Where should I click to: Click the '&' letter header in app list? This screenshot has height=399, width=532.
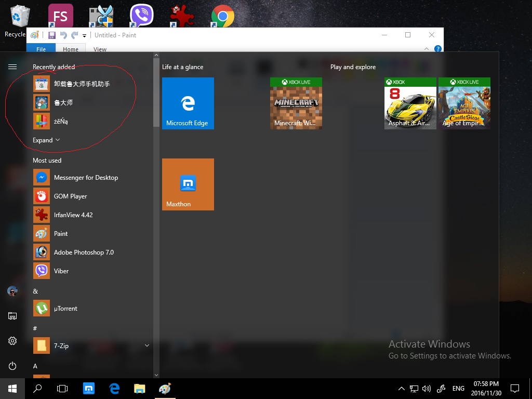tap(35, 291)
